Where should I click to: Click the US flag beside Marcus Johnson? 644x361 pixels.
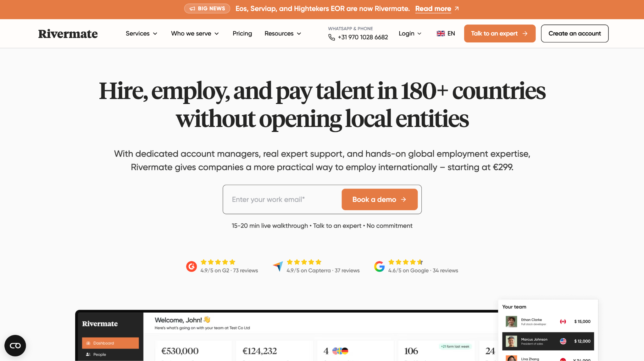(x=563, y=341)
